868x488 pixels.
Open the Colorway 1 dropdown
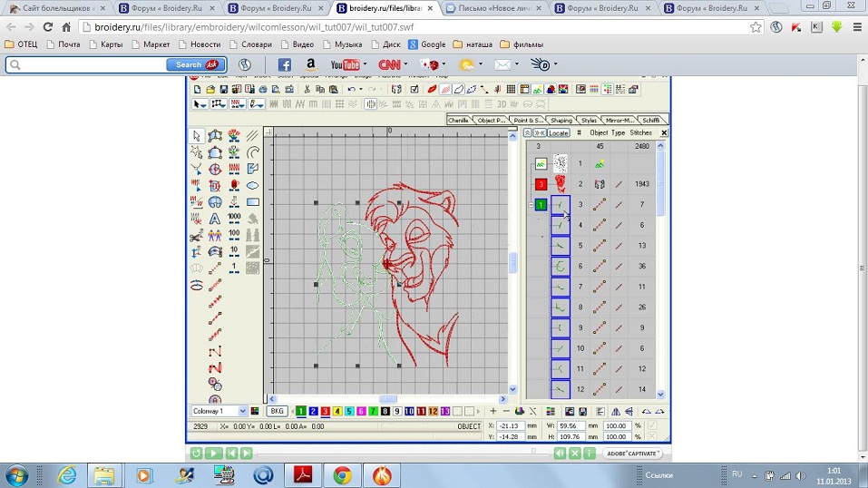pyautogui.click(x=241, y=411)
